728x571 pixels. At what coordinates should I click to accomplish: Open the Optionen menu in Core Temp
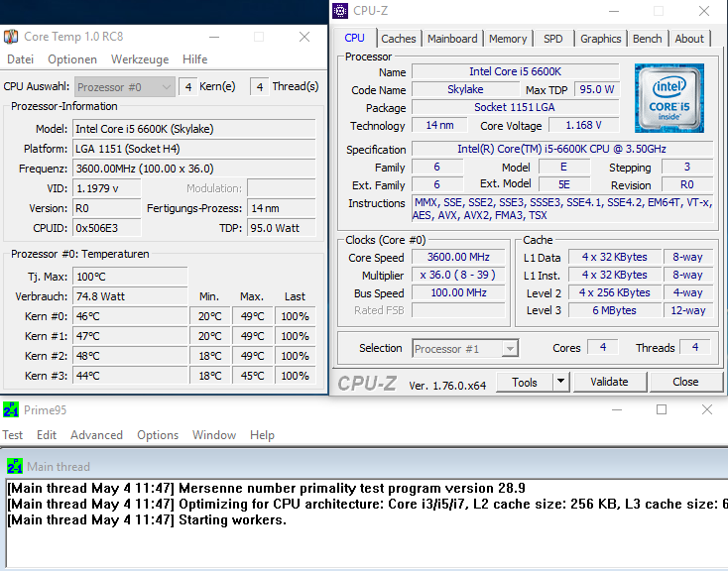(72, 59)
